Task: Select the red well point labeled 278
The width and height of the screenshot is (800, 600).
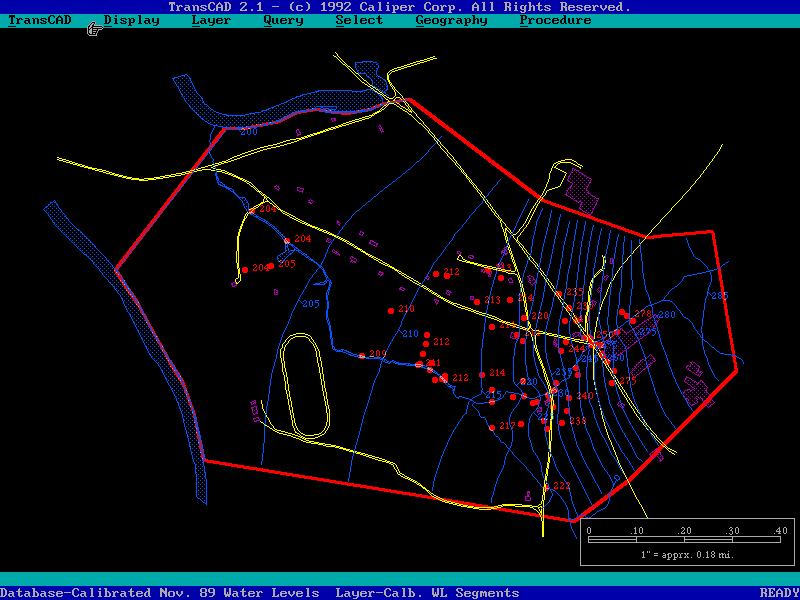Action: tap(628, 316)
